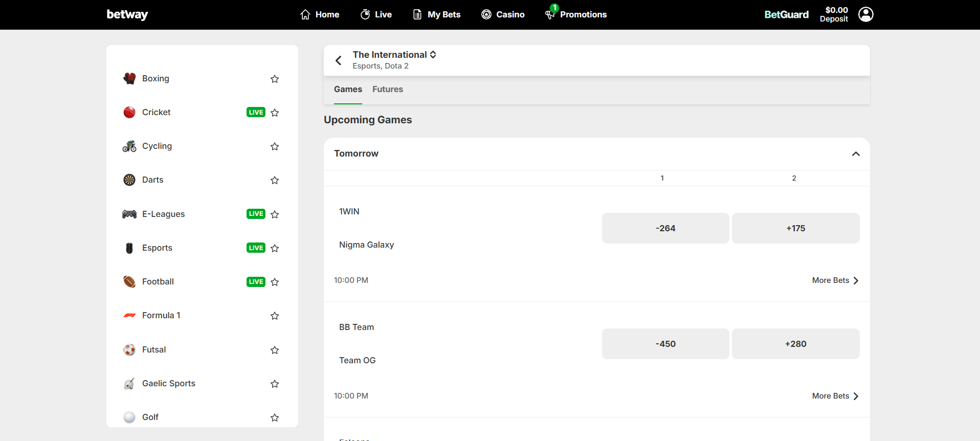Screen dimensions: 980x441
Task: Select the Gaelic Sports icon
Action: pyautogui.click(x=129, y=383)
